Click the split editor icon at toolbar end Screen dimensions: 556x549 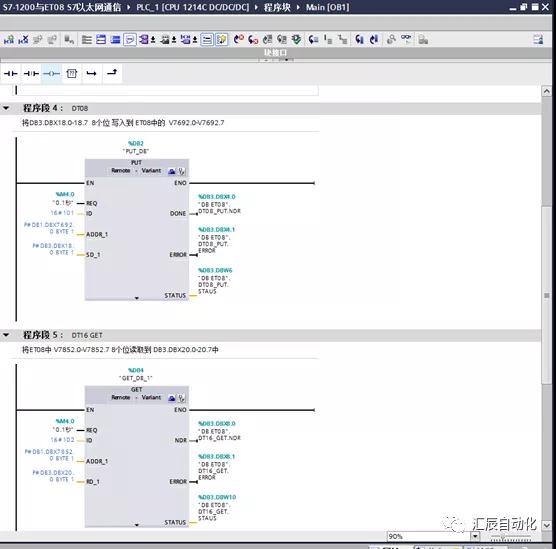(538, 39)
